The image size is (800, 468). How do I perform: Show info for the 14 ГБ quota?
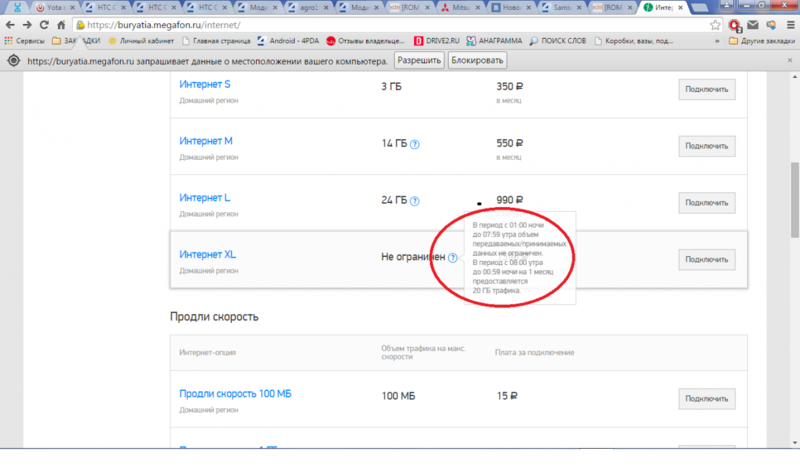[415, 144]
